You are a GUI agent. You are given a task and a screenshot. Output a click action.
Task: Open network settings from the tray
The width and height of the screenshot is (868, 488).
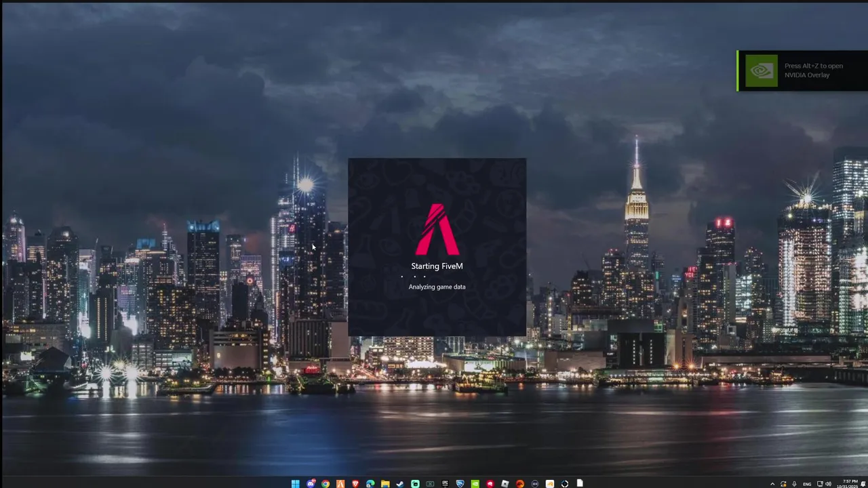(x=820, y=484)
